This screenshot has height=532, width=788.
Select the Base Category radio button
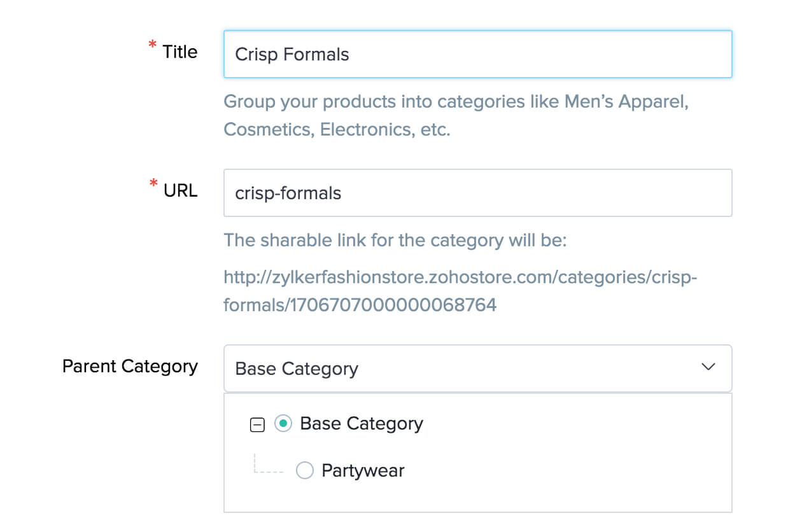(283, 423)
